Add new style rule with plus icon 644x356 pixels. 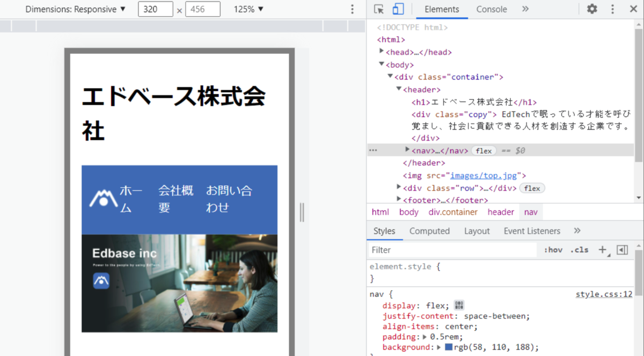[603, 250]
